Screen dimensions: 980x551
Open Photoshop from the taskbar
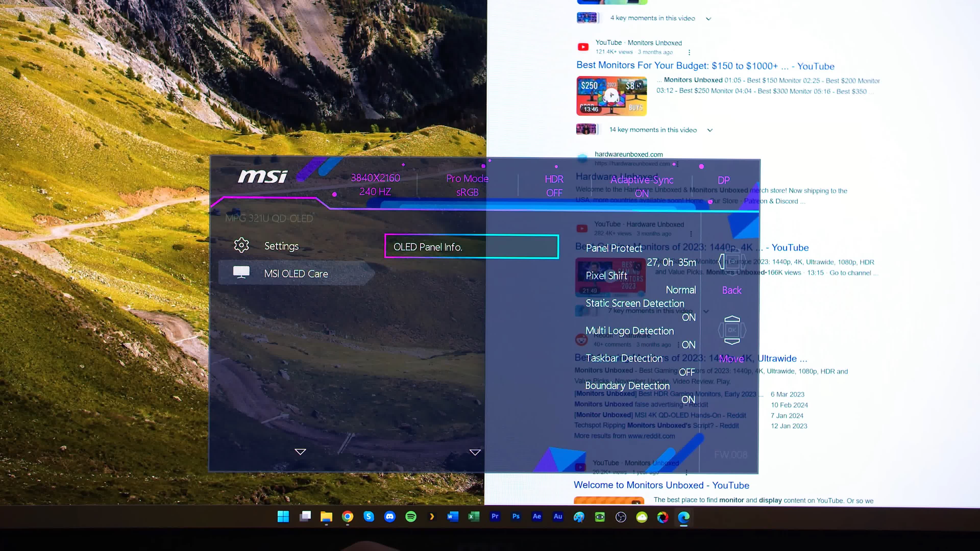click(516, 516)
